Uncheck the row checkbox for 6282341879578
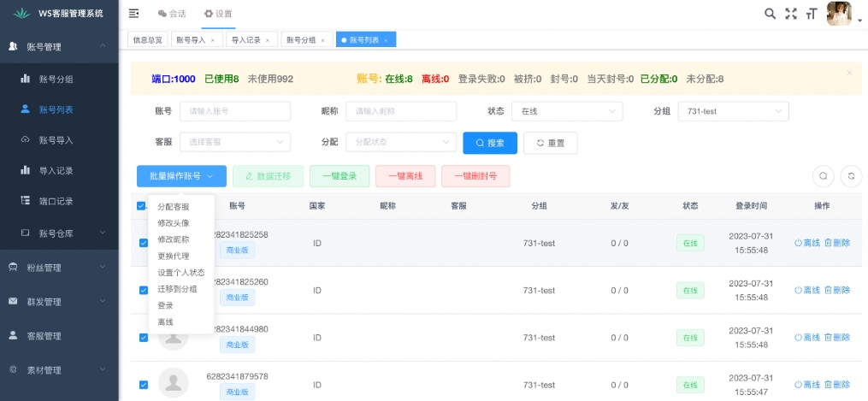Viewport: 868px width, 401px height. click(x=144, y=385)
